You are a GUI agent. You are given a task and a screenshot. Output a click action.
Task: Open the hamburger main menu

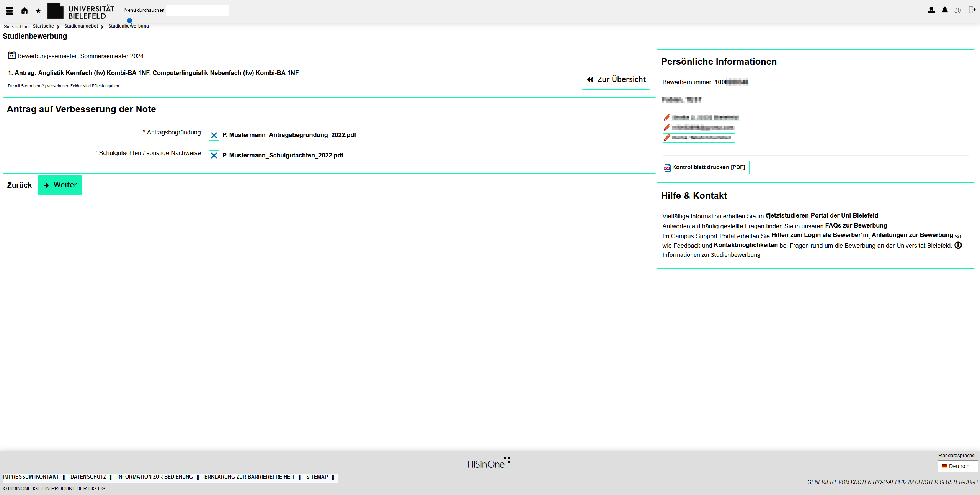point(10,11)
